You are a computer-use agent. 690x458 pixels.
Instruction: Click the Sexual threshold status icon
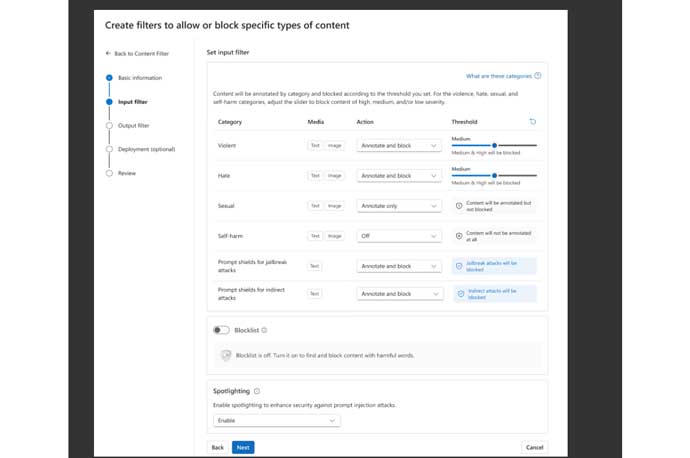[459, 206]
